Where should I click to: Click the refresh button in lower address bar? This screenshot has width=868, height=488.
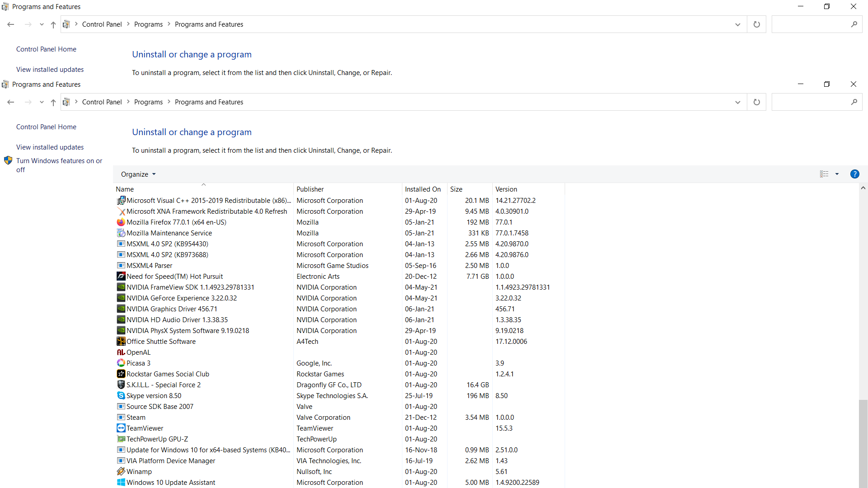[x=756, y=102]
